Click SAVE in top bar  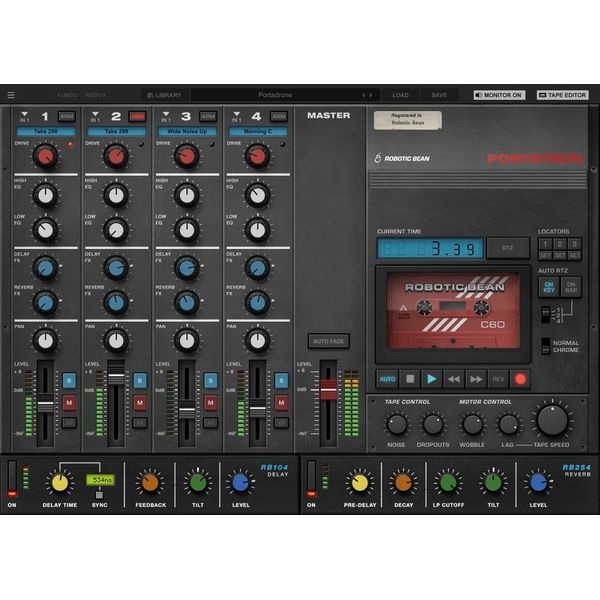pyautogui.click(x=439, y=95)
